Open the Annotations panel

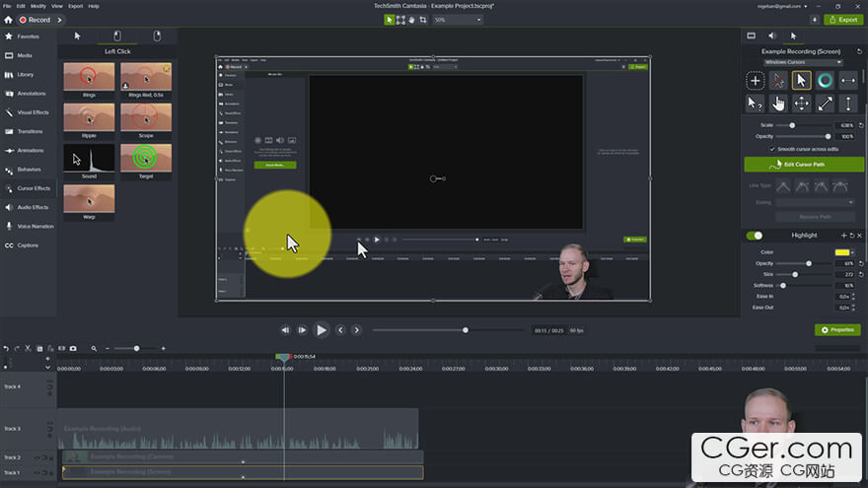(x=26, y=94)
